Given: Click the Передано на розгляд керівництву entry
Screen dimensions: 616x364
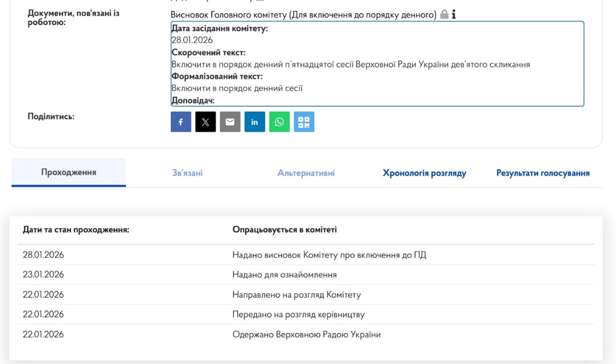Looking at the screenshot, I should coord(298,314).
